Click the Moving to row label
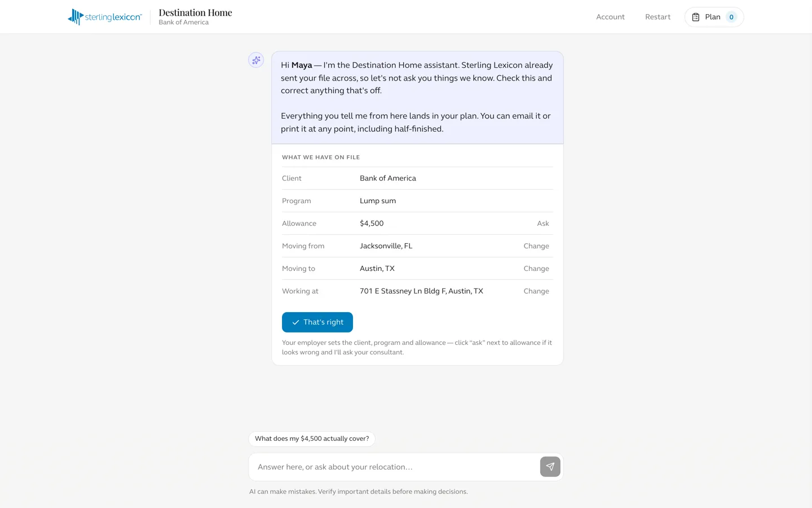This screenshot has width=812, height=508. click(298, 269)
